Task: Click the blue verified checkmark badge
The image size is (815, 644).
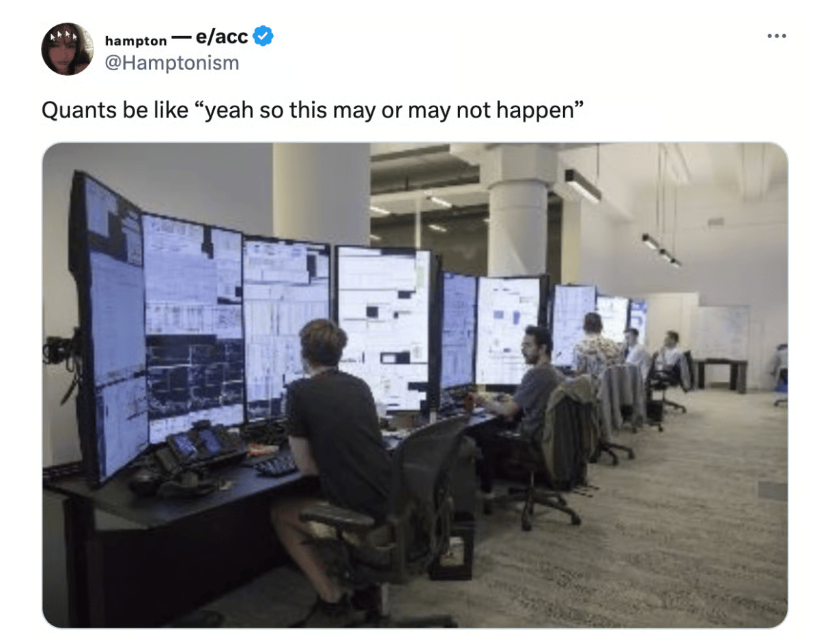Action: 263,36
